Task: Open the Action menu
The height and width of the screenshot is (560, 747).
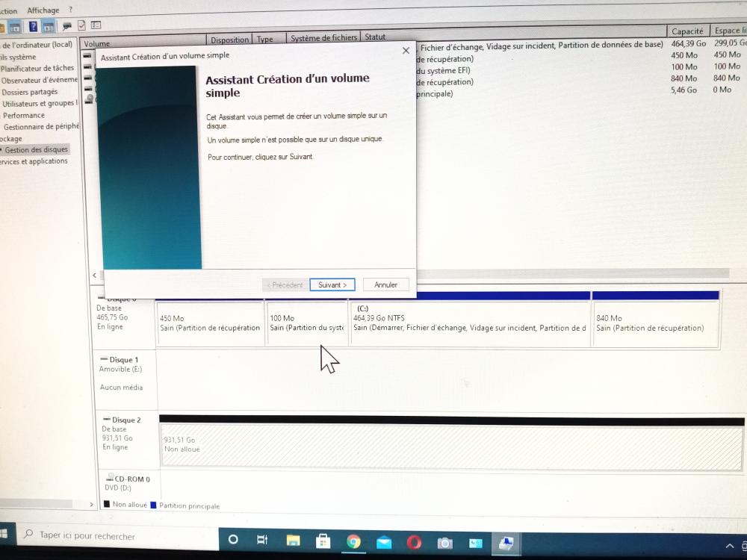Action: point(8,10)
